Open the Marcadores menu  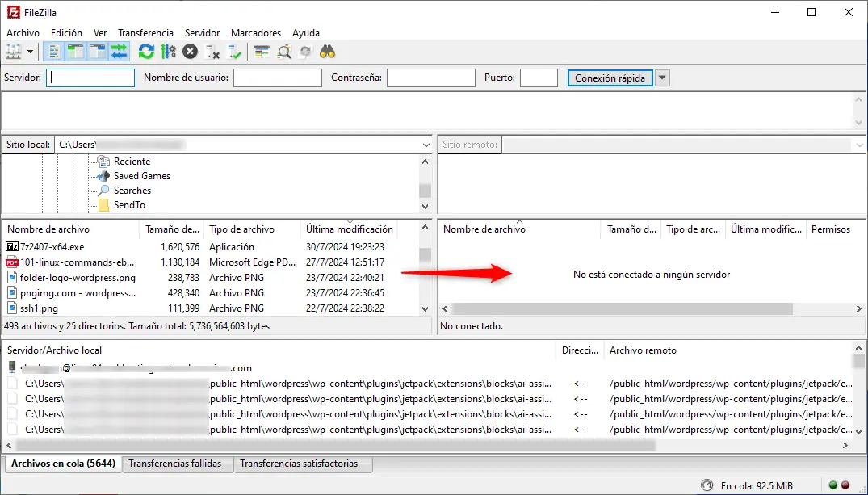pyautogui.click(x=256, y=33)
